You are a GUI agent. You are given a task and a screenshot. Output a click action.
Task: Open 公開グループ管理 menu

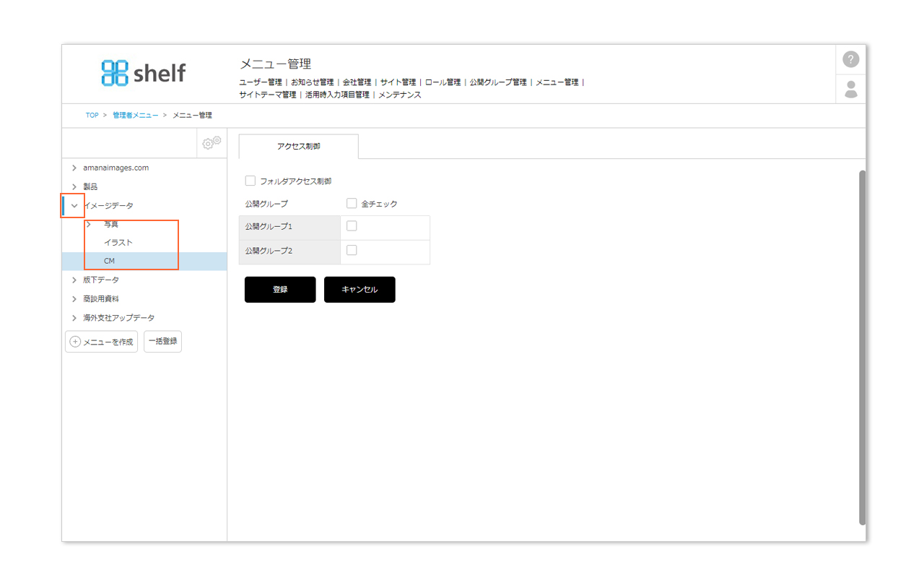click(x=498, y=82)
